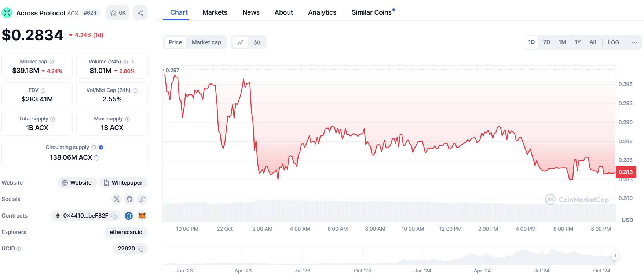Click the Oct '24 timeline label

pos(601,271)
